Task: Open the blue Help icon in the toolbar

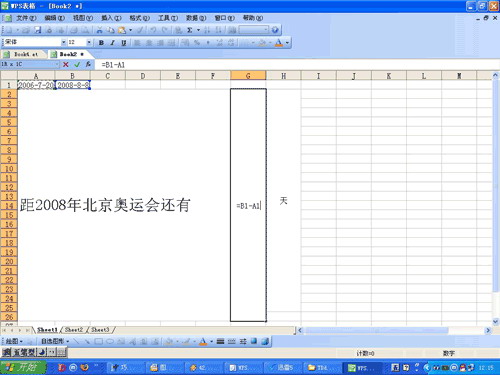Action: pyautogui.click(x=275, y=30)
